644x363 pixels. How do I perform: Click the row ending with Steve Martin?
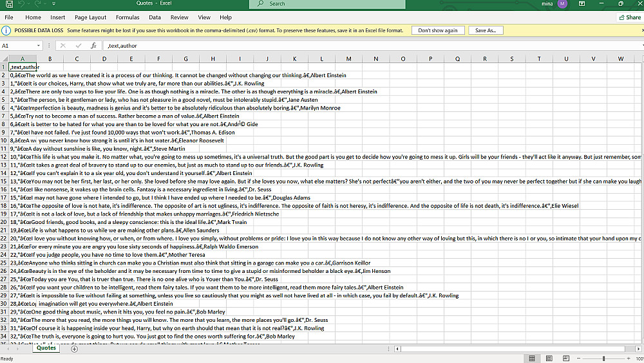coord(97,149)
